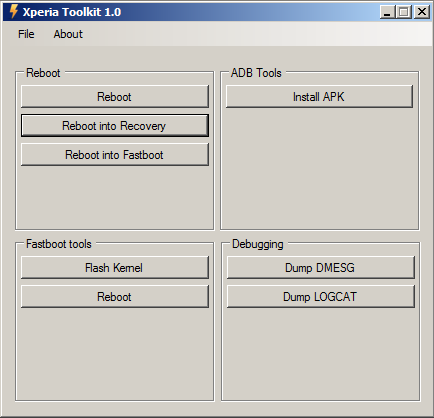Open the File menu
Viewport: 434px width, 418px height.
pyautogui.click(x=26, y=34)
